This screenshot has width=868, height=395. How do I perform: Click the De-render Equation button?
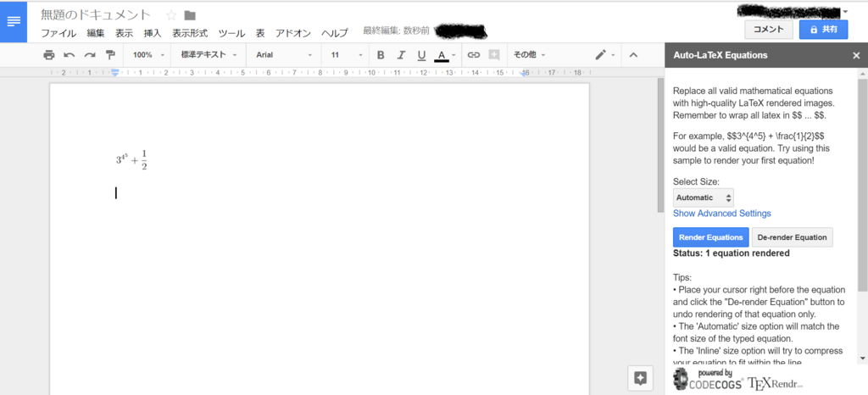(x=793, y=237)
